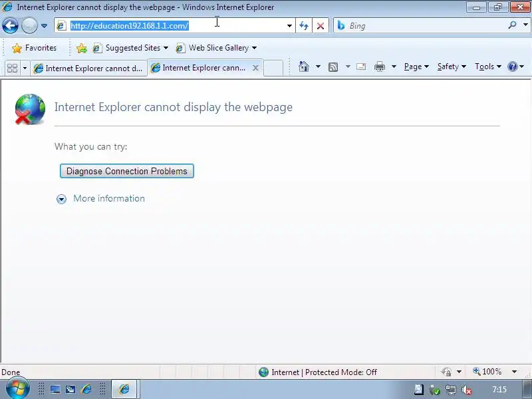
Task: Open a new blank tab
Action: click(x=273, y=68)
